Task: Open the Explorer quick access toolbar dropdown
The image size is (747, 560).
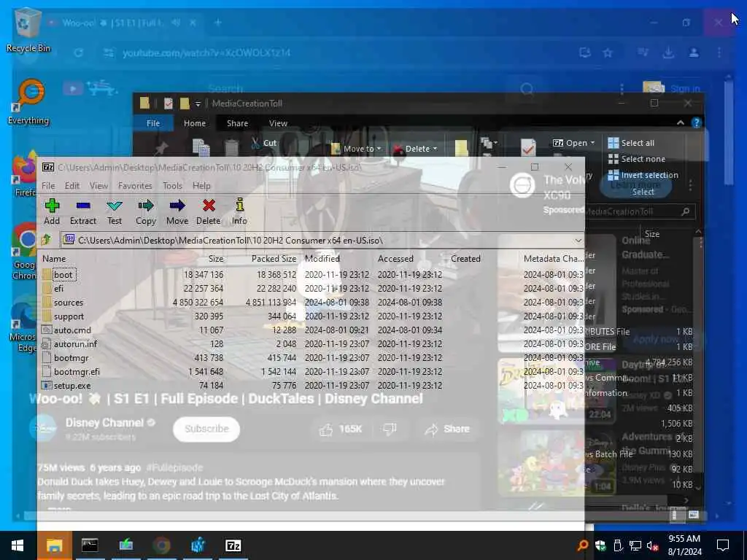Action: click(x=198, y=104)
